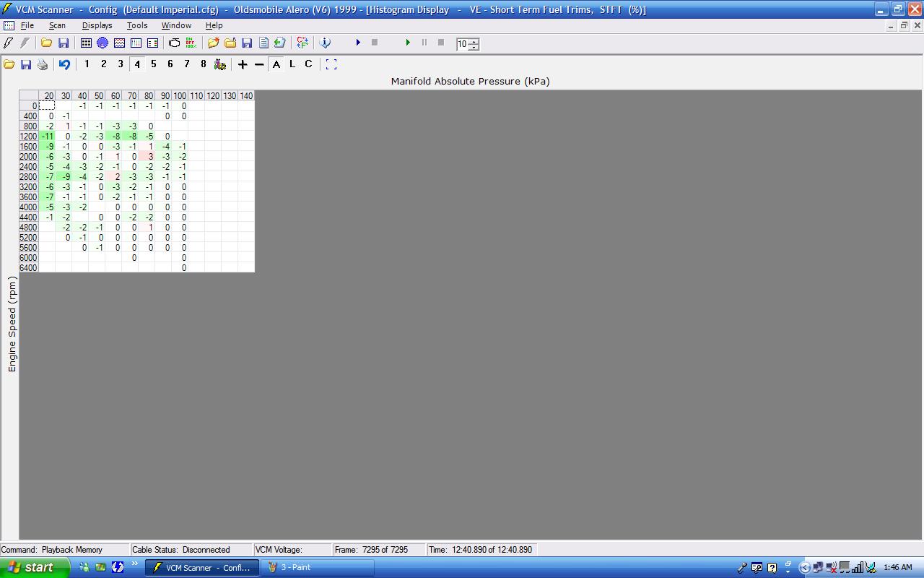The image size is (924, 578).
Task: Switch histogram to mode C
Action: pyautogui.click(x=308, y=64)
